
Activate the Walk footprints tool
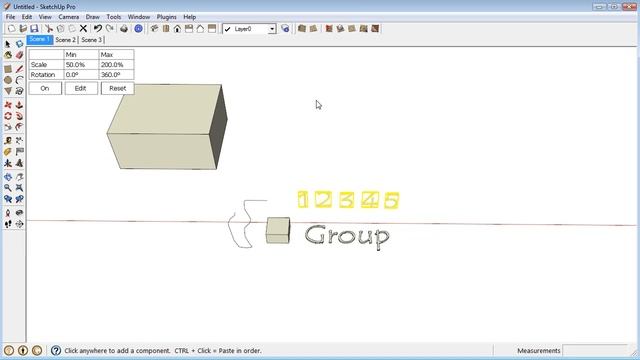[x=8, y=224]
